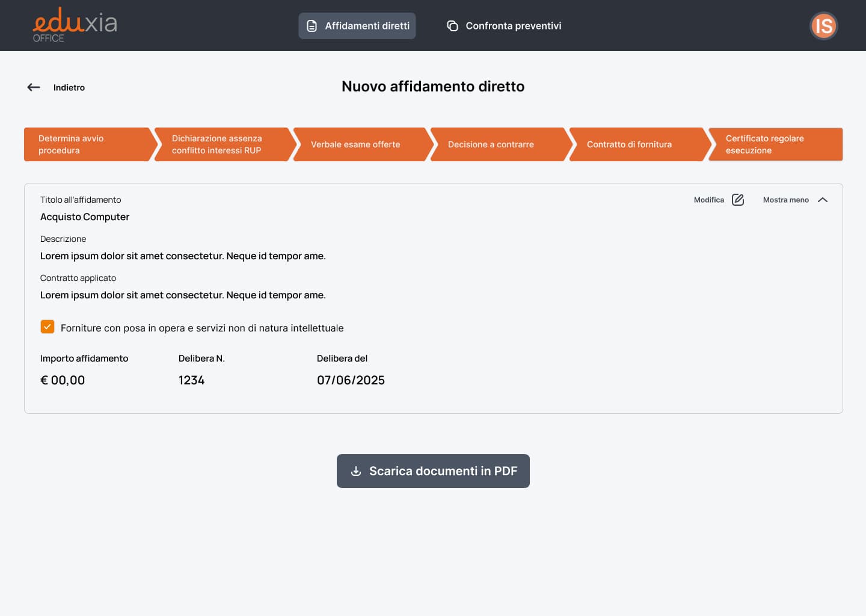Image resolution: width=866 pixels, height=616 pixels.
Task: Click the pencil edit icon
Action: [x=738, y=200]
